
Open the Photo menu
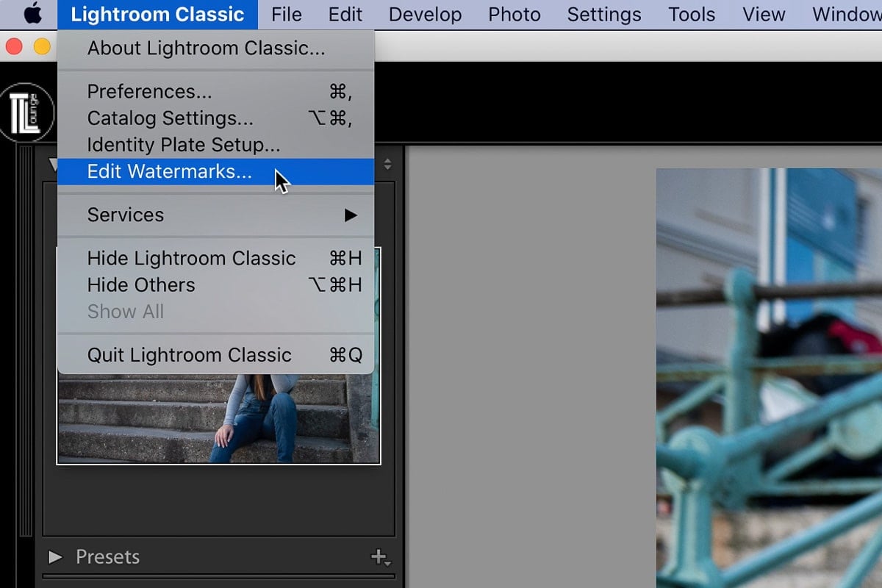pos(514,14)
